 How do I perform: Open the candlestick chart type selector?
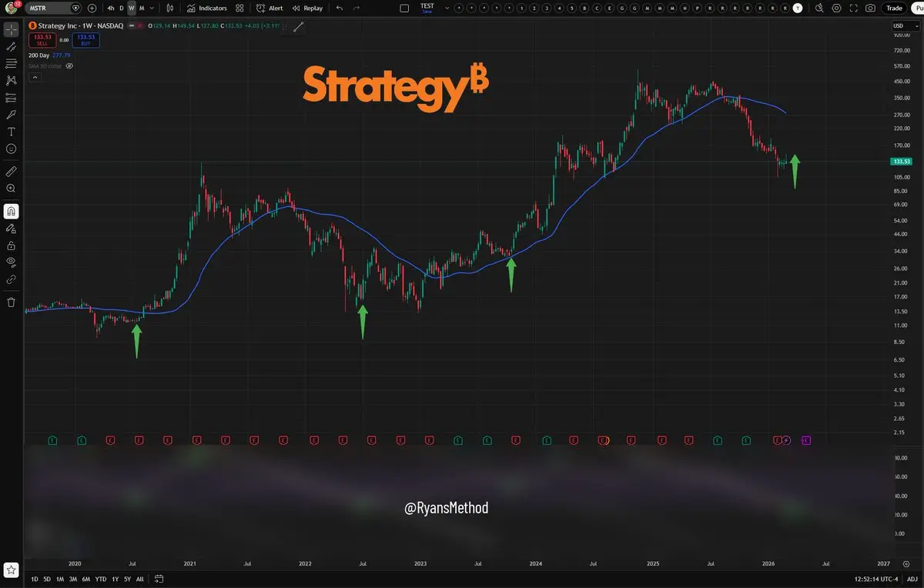pos(170,8)
